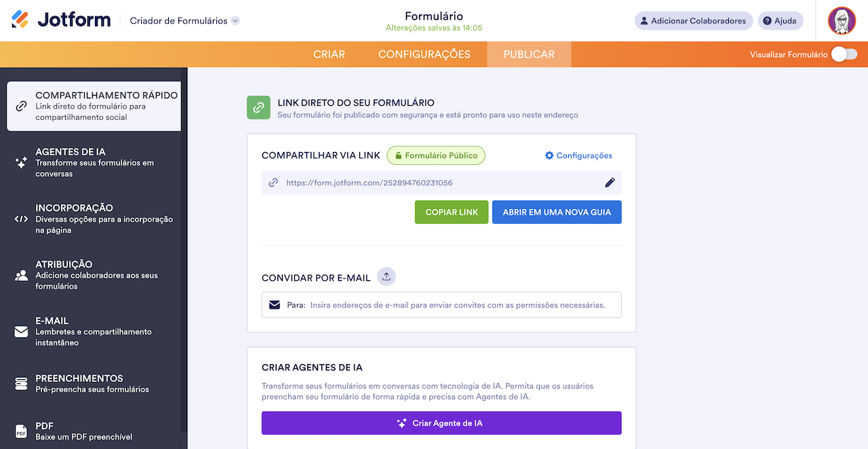
Task: Click the gear icon next to Configurações
Action: pos(549,155)
